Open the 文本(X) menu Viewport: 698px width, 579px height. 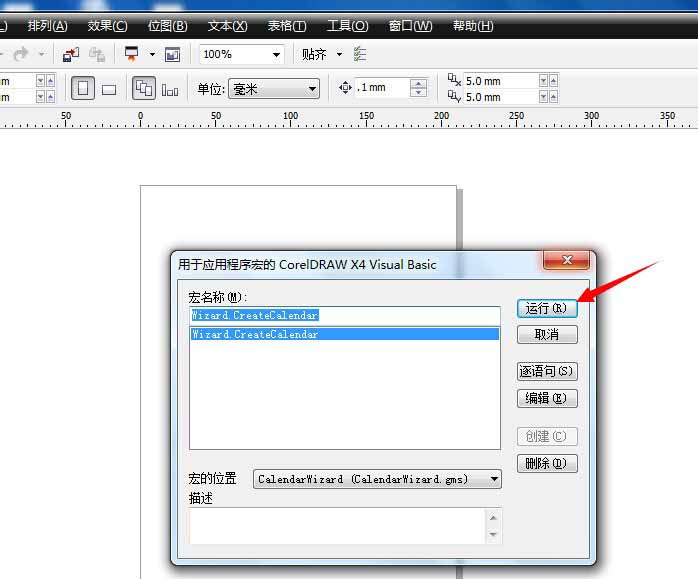[x=227, y=26]
